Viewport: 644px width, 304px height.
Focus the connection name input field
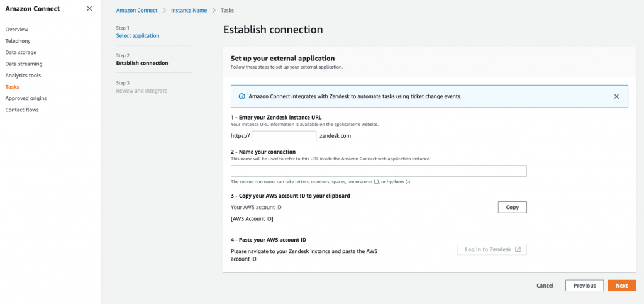[379, 171]
